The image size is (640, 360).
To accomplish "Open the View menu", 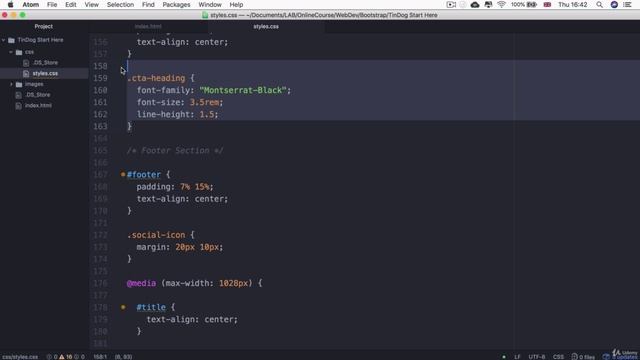I will [91, 4].
